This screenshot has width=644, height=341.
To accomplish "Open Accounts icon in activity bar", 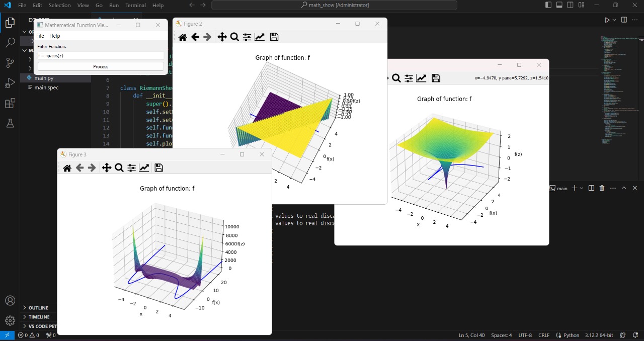I will click(10, 301).
